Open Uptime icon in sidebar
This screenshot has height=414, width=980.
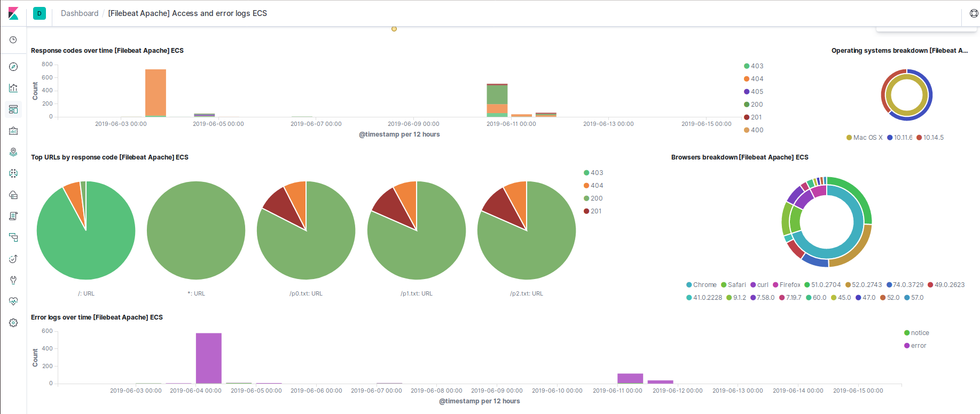pos(13,259)
